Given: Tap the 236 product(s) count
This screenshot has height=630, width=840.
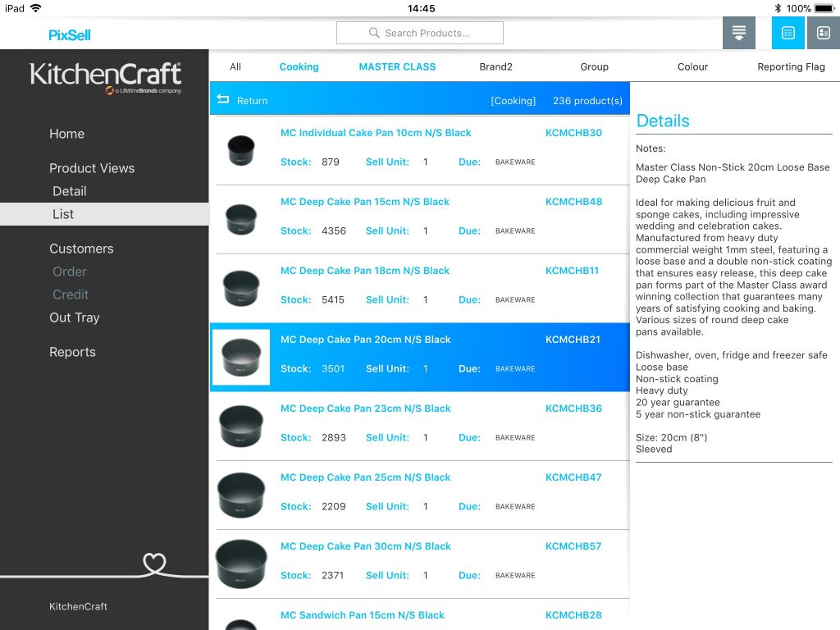Looking at the screenshot, I should (x=587, y=101).
